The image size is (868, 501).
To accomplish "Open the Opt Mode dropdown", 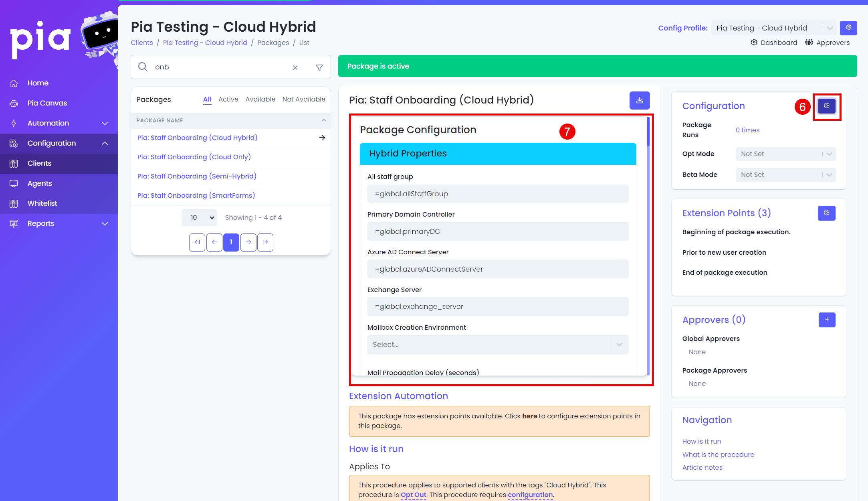I will pos(786,154).
